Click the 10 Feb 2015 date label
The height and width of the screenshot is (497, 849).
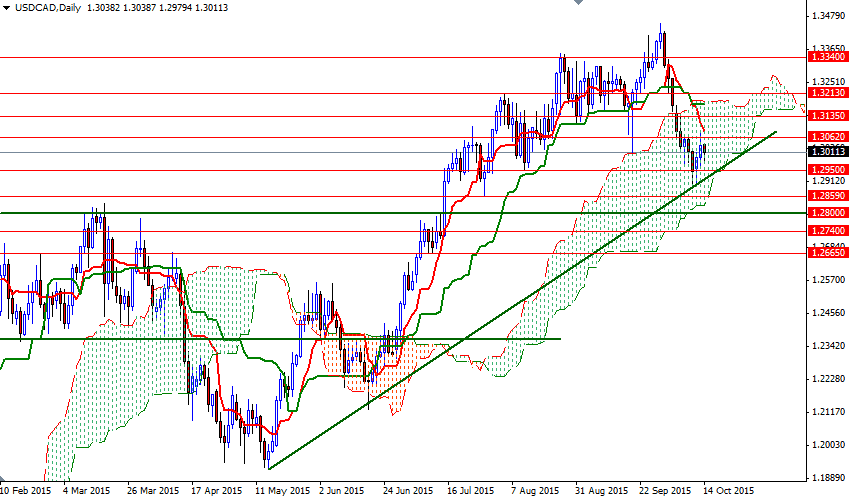(27, 491)
